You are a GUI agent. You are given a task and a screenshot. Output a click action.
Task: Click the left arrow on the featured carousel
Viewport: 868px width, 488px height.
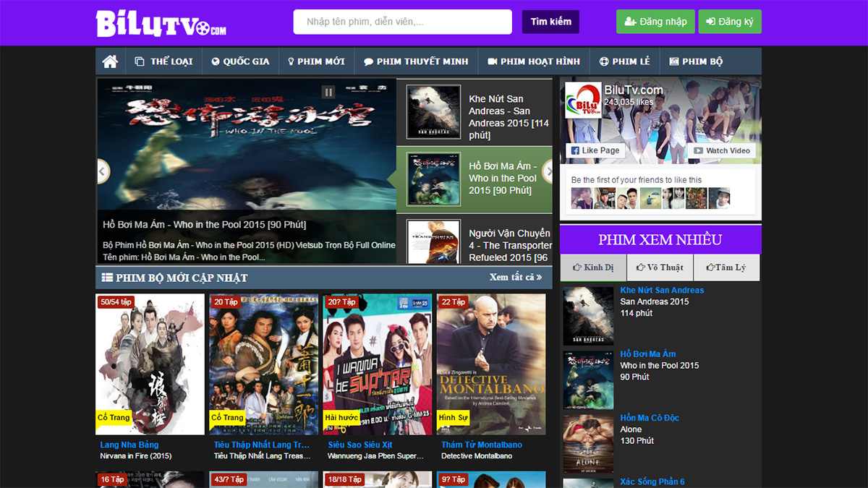click(x=102, y=172)
